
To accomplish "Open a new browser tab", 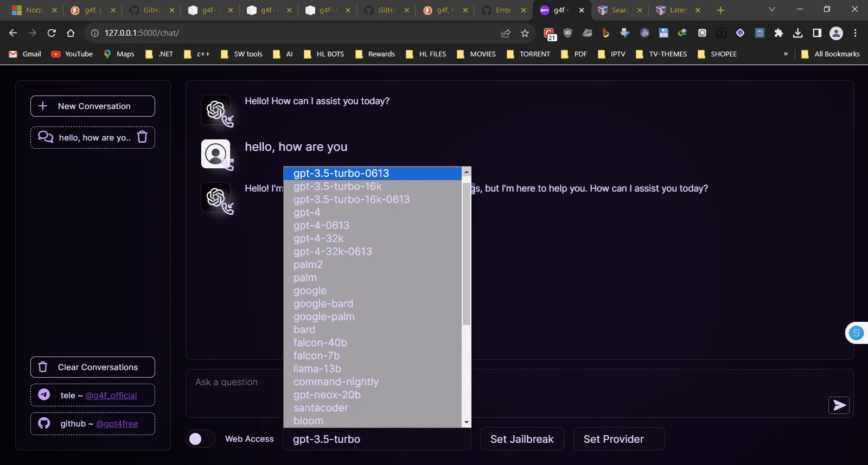I will tap(720, 10).
